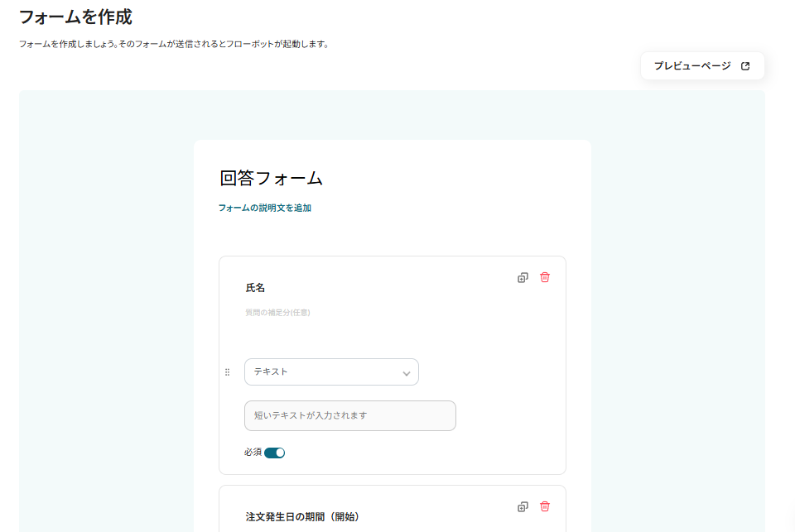This screenshot has width=795, height=532.
Task: Click the 氏名 question title
Action: (x=255, y=288)
